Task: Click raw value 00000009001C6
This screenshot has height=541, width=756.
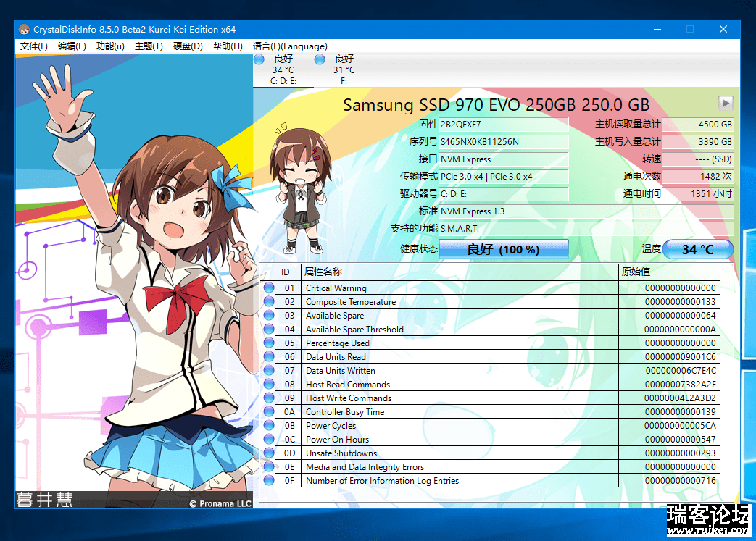Action: (x=681, y=357)
